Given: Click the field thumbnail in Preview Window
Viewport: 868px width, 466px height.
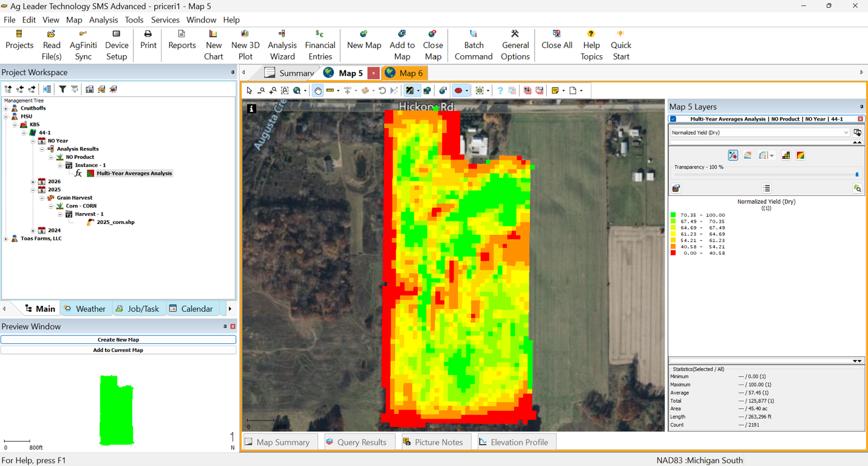Looking at the screenshot, I should [x=116, y=410].
